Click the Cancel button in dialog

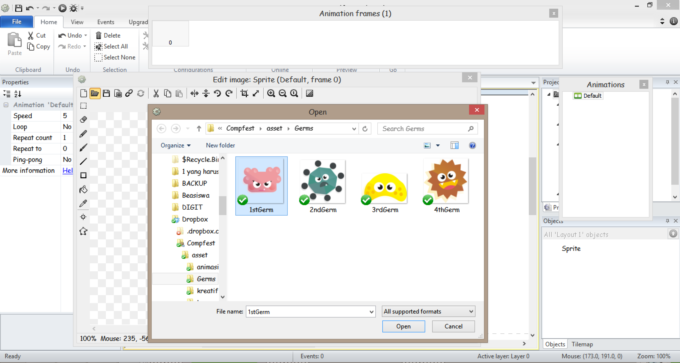(x=453, y=326)
